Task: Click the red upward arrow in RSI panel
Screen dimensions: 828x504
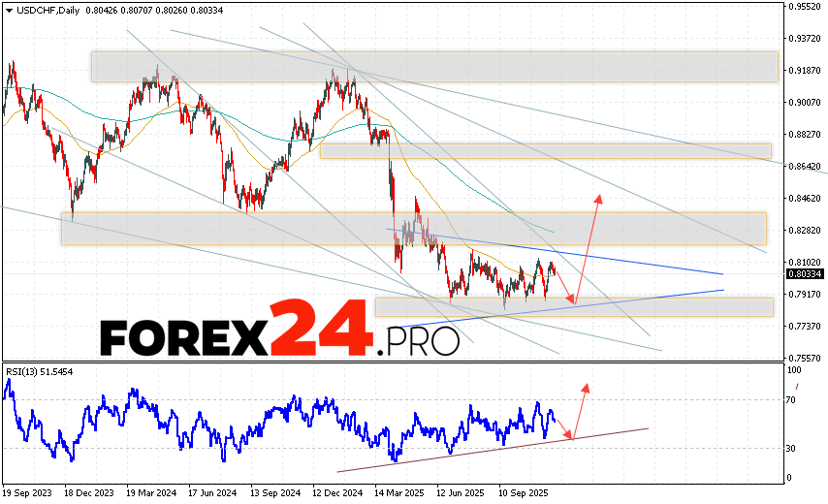Action: tap(579, 407)
